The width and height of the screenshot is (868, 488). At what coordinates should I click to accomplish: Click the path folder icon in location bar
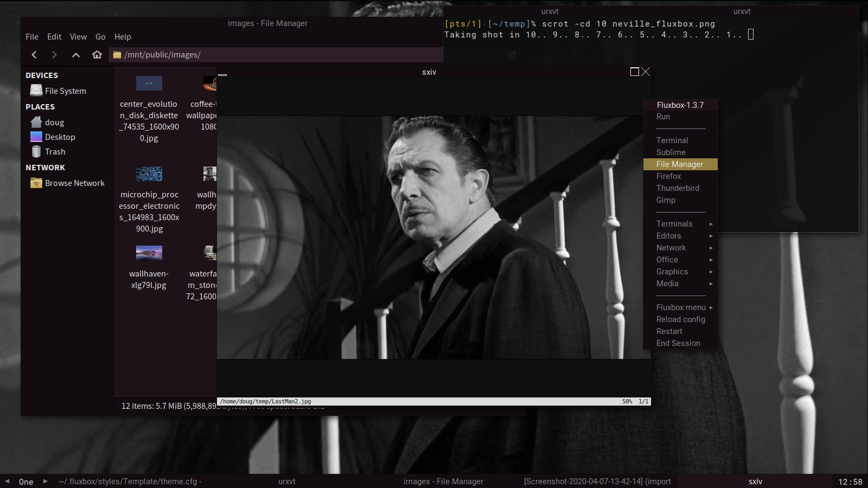click(x=117, y=55)
